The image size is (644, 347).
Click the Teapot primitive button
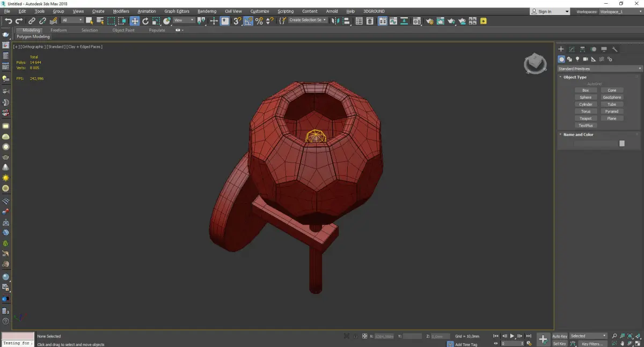586,119
